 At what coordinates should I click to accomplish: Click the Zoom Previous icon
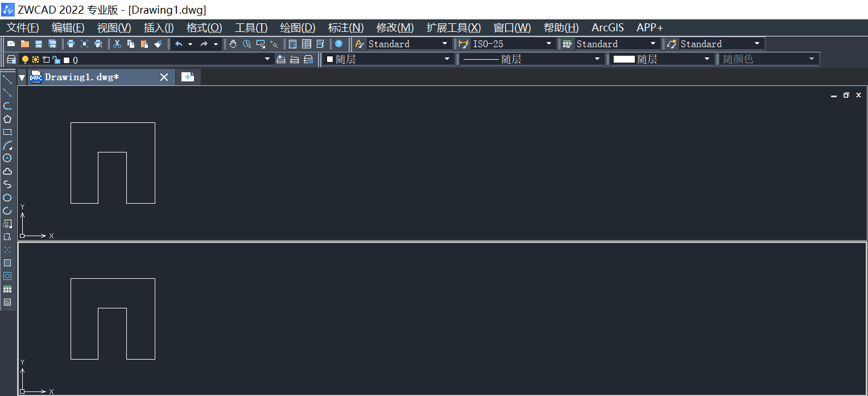click(x=274, y=44)
